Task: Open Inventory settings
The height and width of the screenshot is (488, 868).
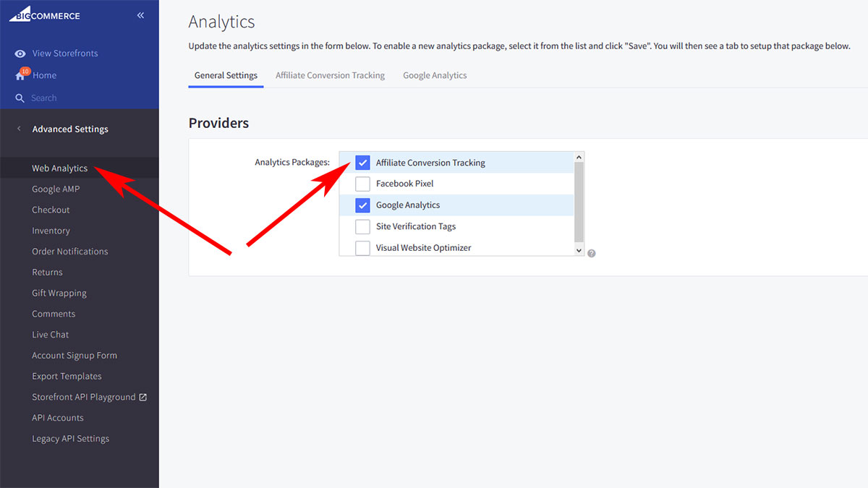Action: 51,231
